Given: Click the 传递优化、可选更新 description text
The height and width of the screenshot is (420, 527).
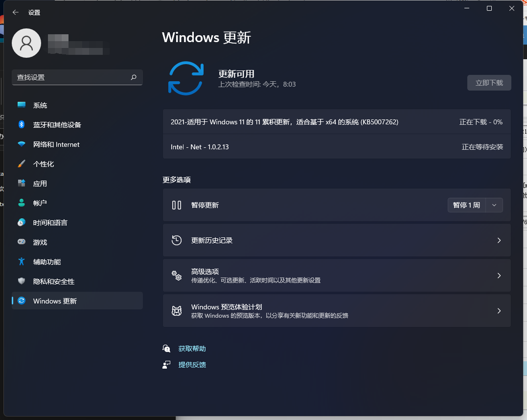Looking at the screenshot, I should point(256,280).
